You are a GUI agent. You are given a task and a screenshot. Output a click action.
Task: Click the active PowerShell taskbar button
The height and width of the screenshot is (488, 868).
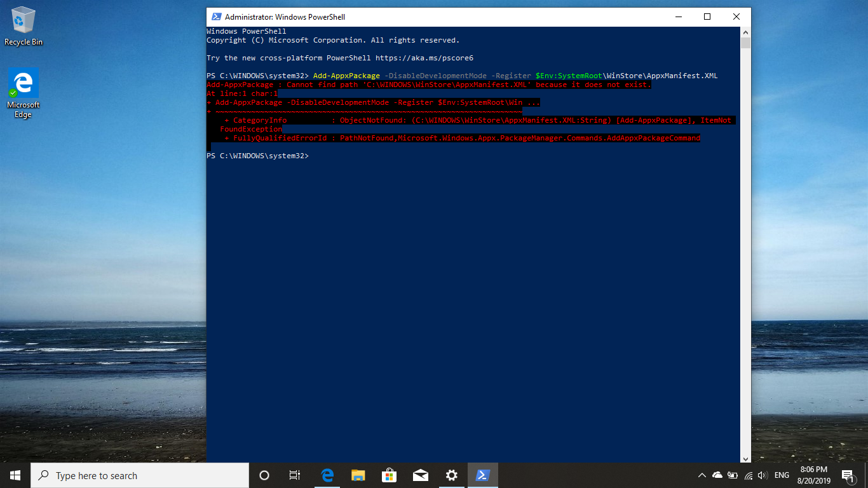[483, 475]
